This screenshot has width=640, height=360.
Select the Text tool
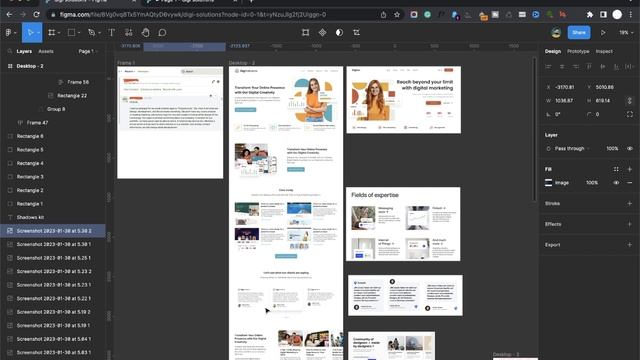(111, 32)
